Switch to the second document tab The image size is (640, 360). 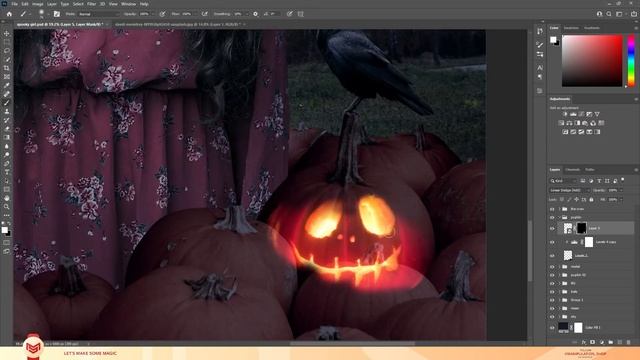coord(177,24)
